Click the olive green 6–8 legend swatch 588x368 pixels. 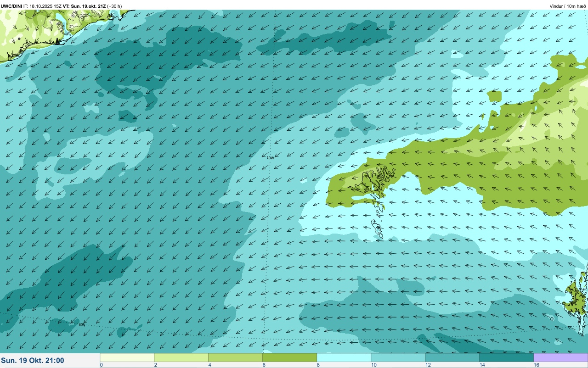pyautogui.click(x=290, y=357)
